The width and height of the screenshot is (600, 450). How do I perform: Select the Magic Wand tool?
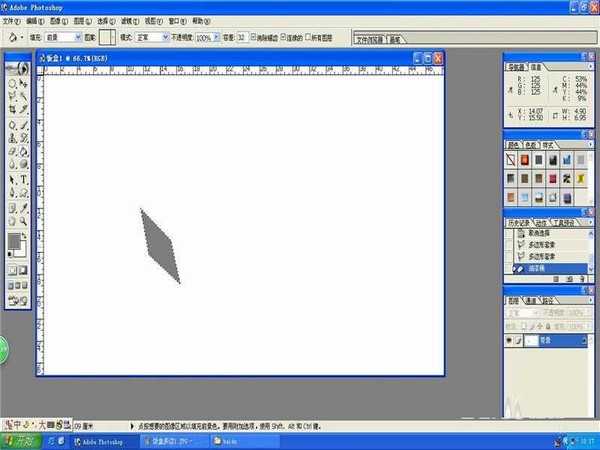[x=24, y=98]
